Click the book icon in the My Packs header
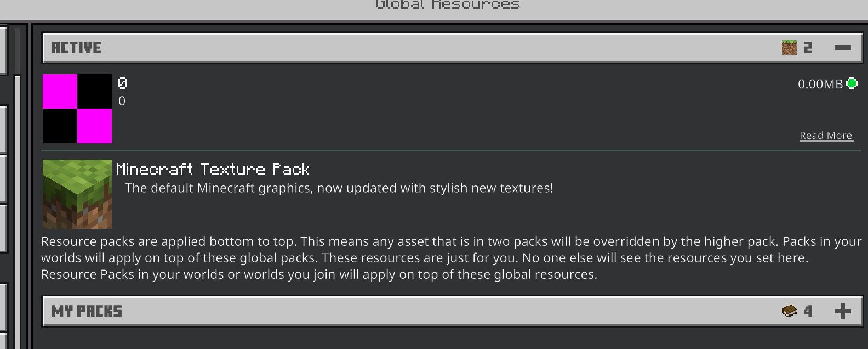 point(789,311)
